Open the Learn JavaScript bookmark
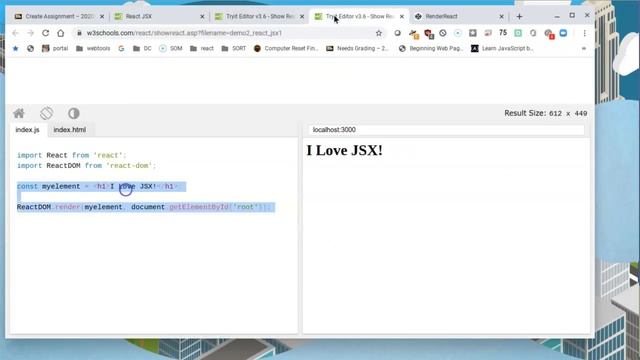 click(x=502, y=48)
